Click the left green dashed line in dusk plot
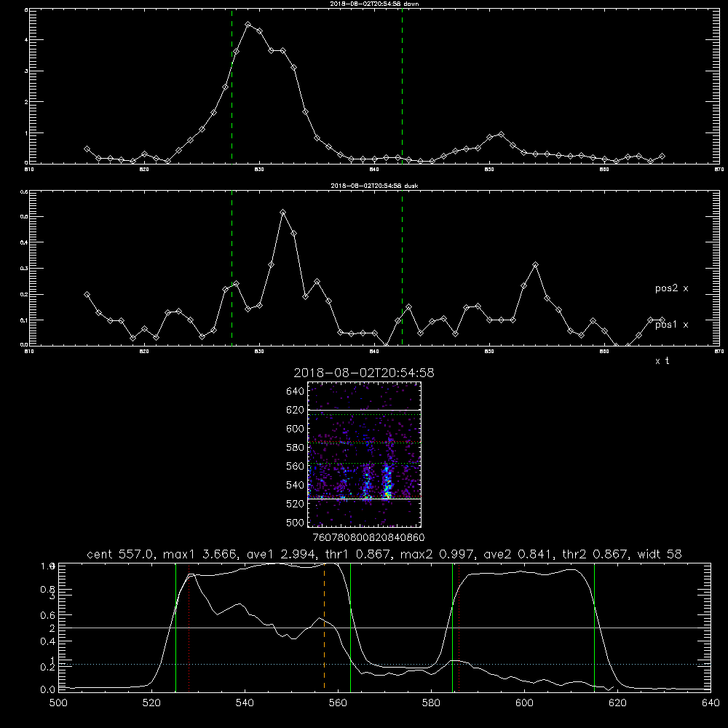 232,269
